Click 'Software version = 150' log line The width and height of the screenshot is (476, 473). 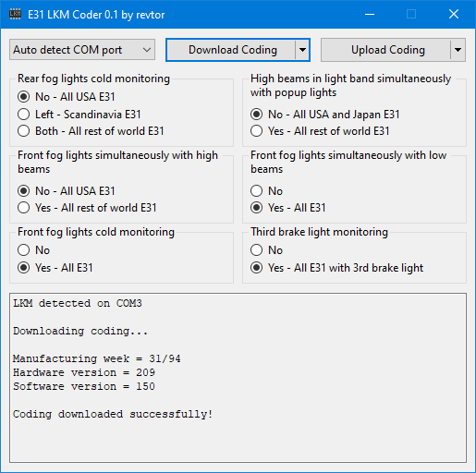pos(84,386)
